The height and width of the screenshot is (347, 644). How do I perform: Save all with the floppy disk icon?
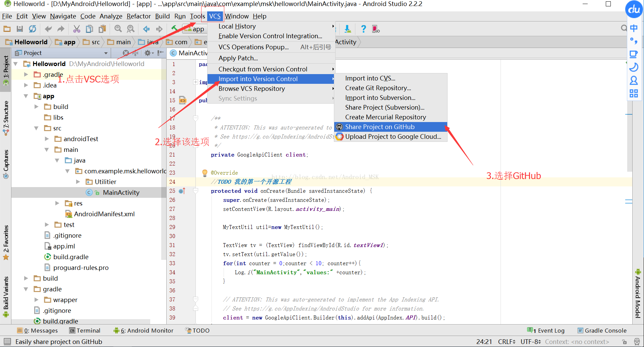coord(20,29)
